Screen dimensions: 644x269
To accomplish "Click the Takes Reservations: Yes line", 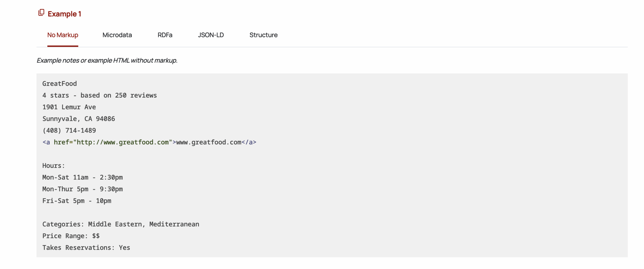I will [86, 248].
